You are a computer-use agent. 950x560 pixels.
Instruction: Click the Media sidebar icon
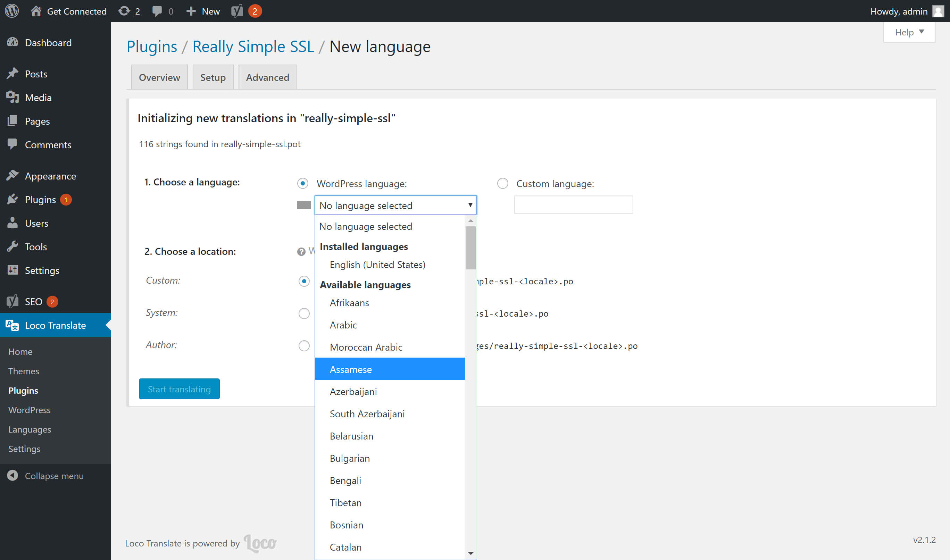(x=12, y=97)
